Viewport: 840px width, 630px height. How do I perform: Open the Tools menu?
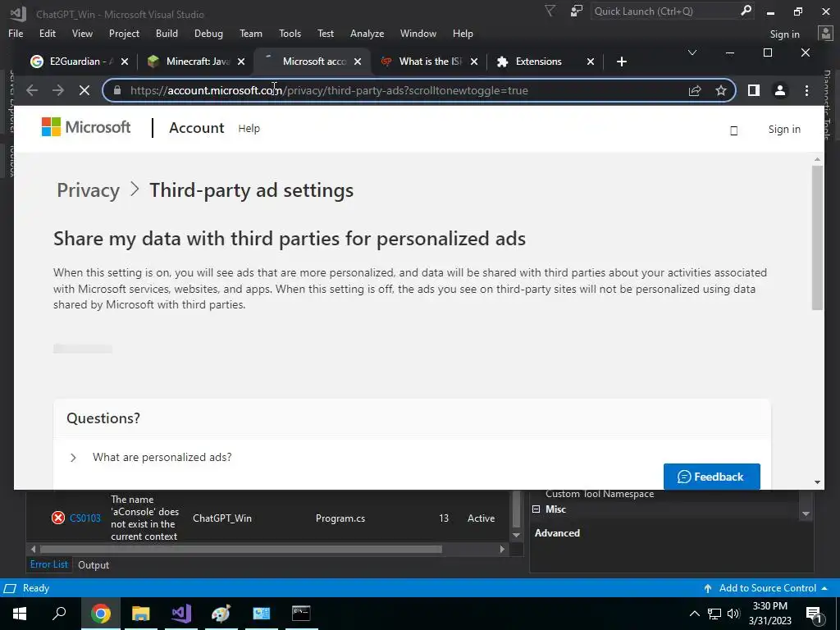coord(290,33)
